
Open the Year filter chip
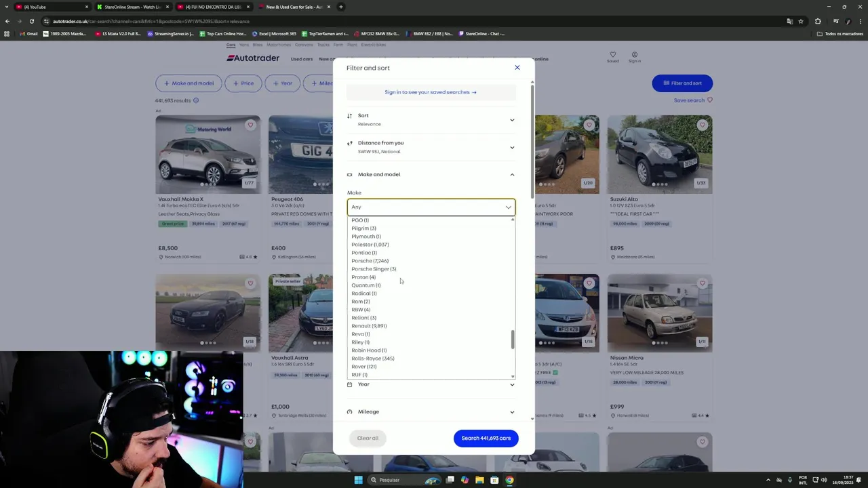[x=282, y=83]
